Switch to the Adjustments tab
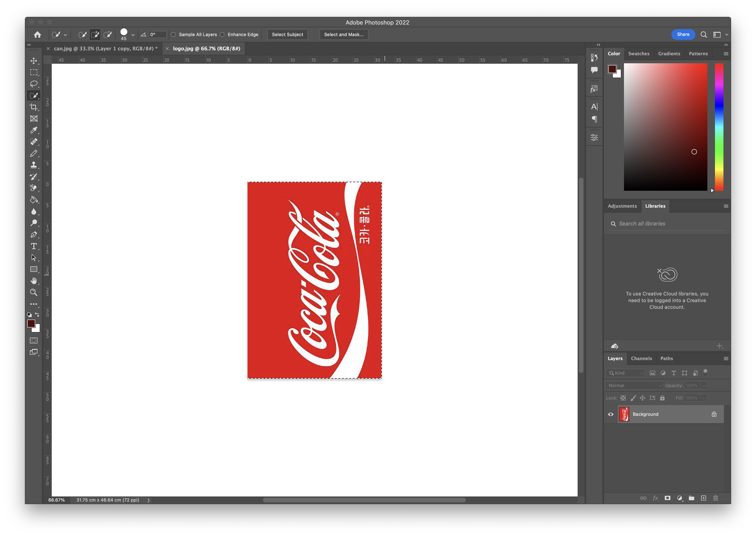This screenshot has width=756, height=537. (x=622, y=206)
